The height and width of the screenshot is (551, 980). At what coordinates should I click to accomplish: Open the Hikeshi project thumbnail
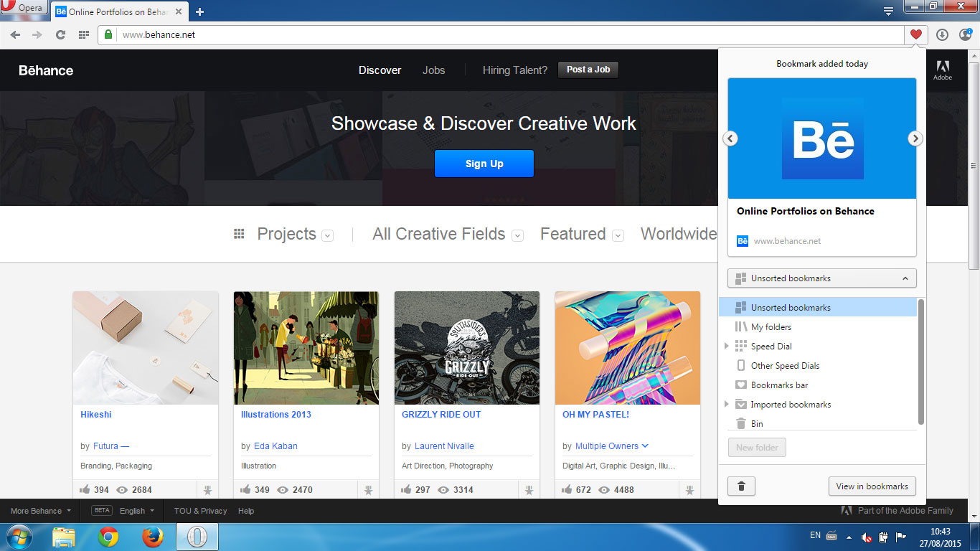coord(146,348)
